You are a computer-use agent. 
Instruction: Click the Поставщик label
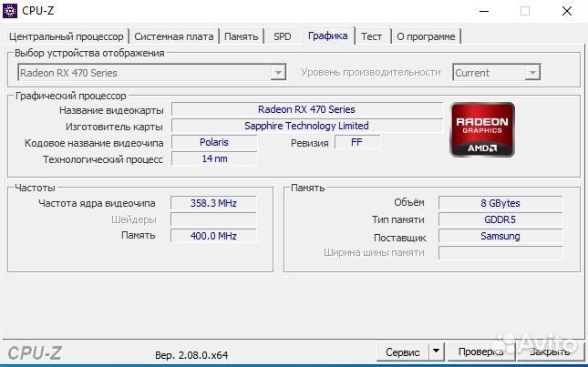pos(400,238)
